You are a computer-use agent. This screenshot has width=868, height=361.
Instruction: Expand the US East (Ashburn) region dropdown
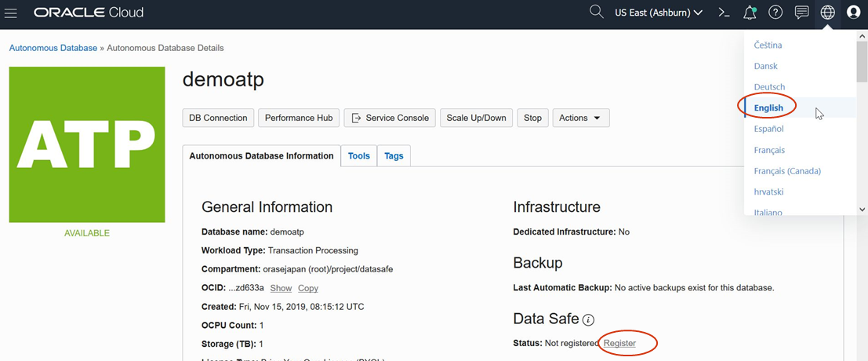coord(659,13)
